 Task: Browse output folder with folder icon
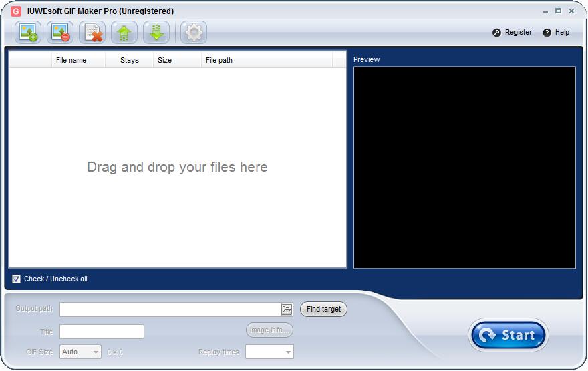pyautogui.click(x=287, y=310)
